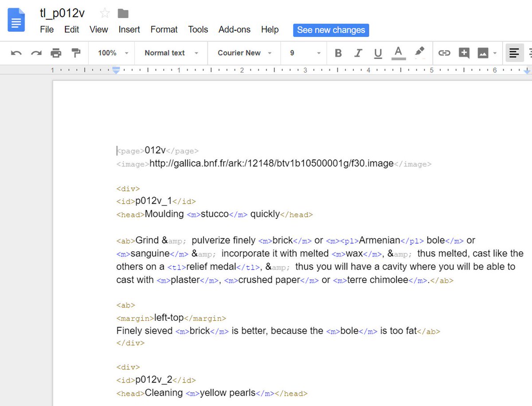This screenshot has height=406, width=532.
Task: Open the Normal text style dropdown
Action: pos(171,53)
